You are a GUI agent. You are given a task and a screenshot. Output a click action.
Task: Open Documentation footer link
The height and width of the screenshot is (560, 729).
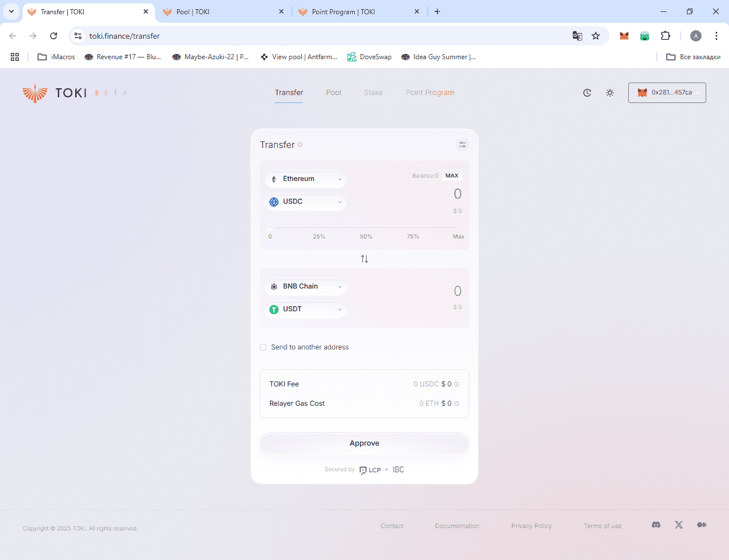(457, 526)
